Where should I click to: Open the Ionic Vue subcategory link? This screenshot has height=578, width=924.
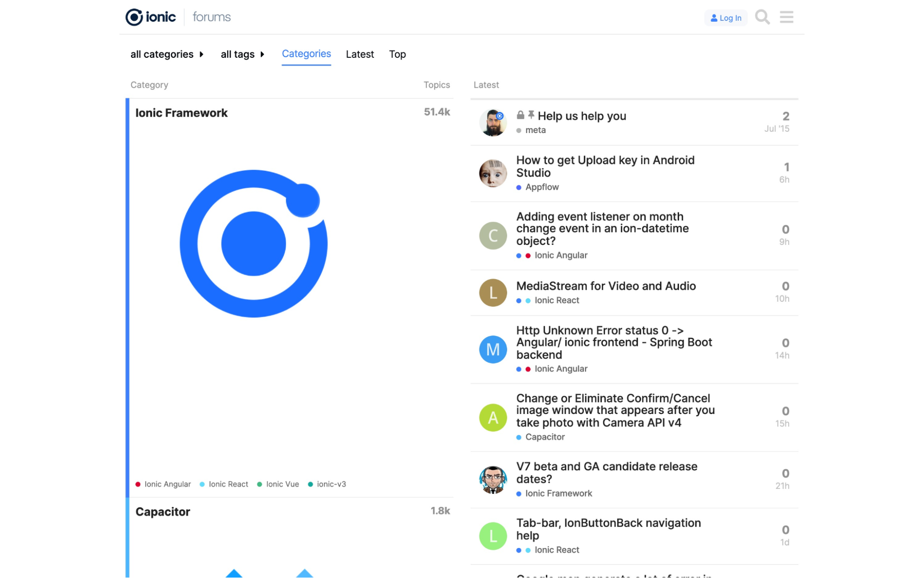[278, 484]
